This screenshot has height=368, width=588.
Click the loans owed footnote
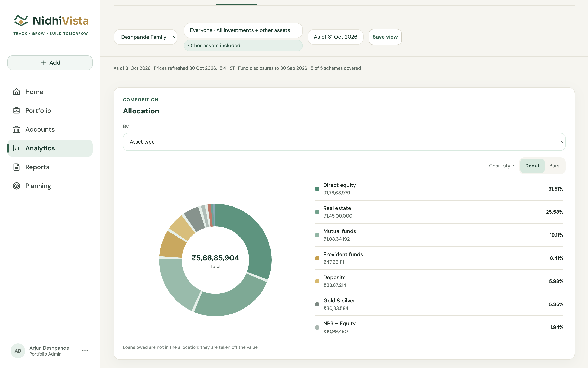click(x=191, y=347)
